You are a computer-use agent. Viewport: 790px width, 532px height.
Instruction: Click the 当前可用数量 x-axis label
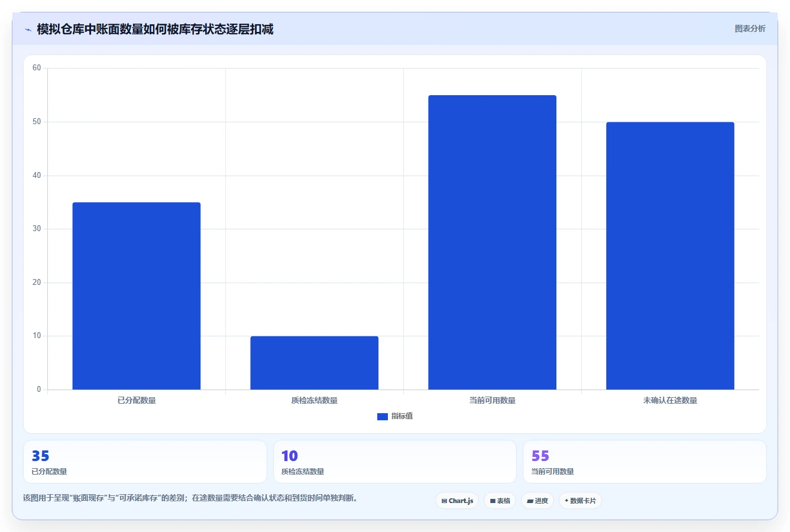[492, 400]
